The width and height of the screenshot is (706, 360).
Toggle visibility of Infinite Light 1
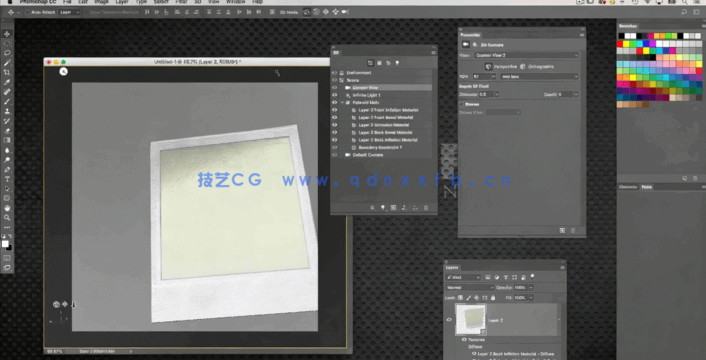coord(334,95)
